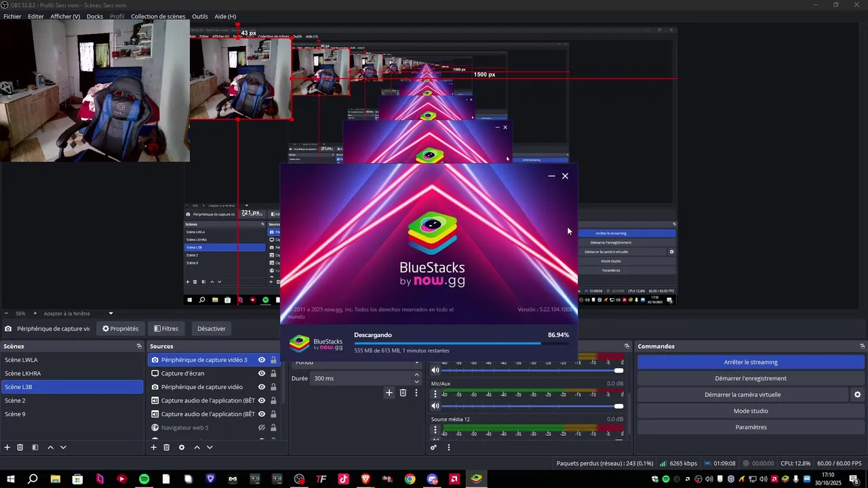The image size is (868, 488).
Task: Move scene down with arrow icon
Action: 63,447
